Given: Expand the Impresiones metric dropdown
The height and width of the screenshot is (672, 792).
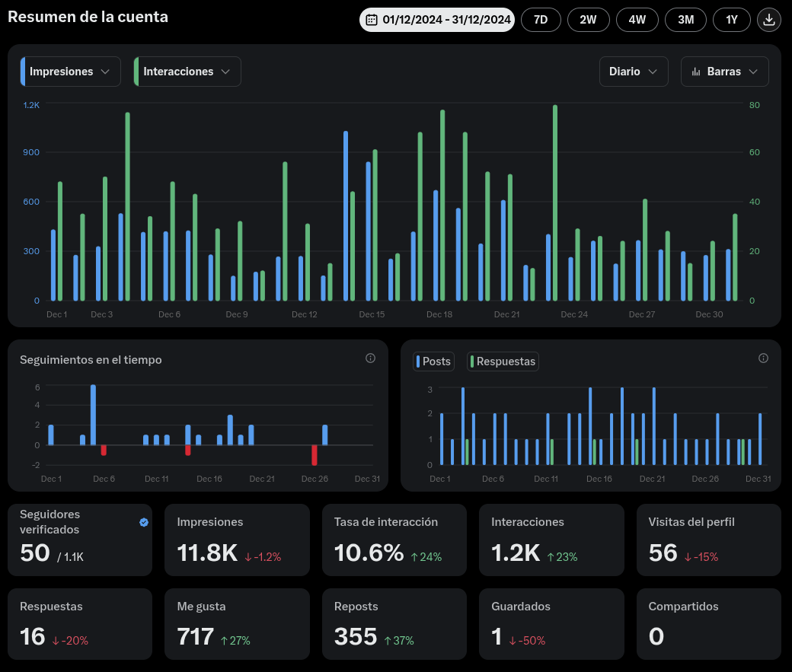Looking at the screenshot, I should 71,72.
